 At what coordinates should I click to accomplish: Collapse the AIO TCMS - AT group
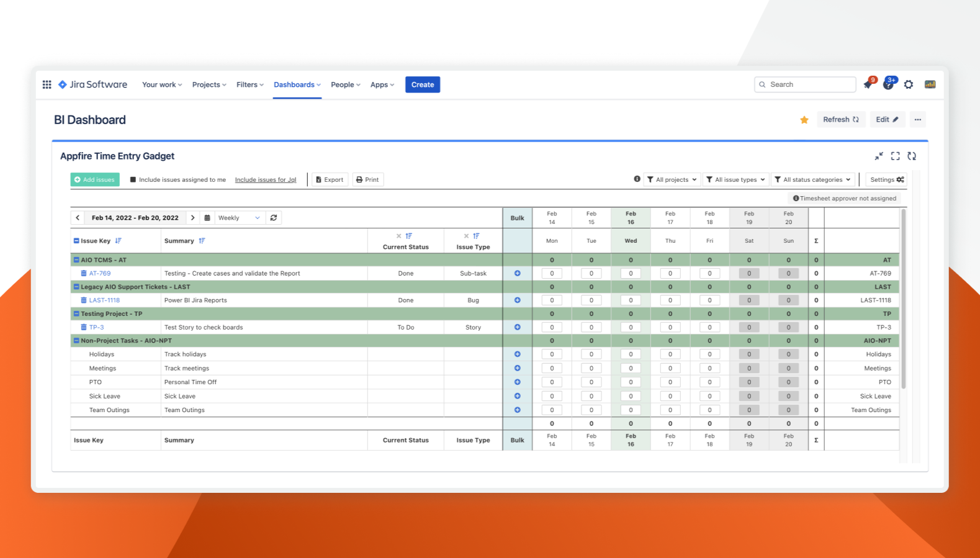pos(76,260)
